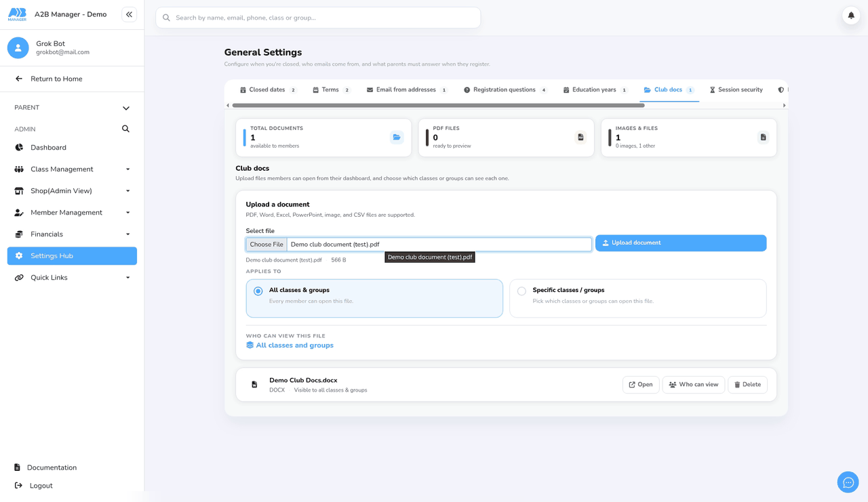Click the file icon in Images & Files card
This screenshot has width=868, height=502.
point(764,138)
